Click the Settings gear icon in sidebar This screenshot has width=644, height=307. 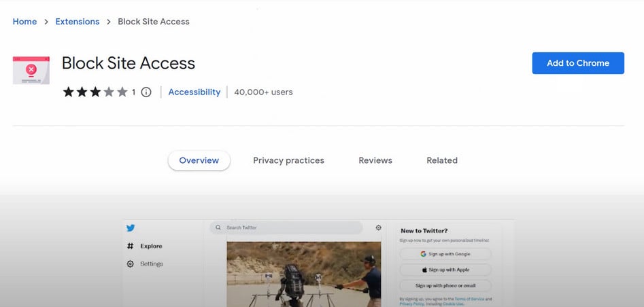[131, 264]
